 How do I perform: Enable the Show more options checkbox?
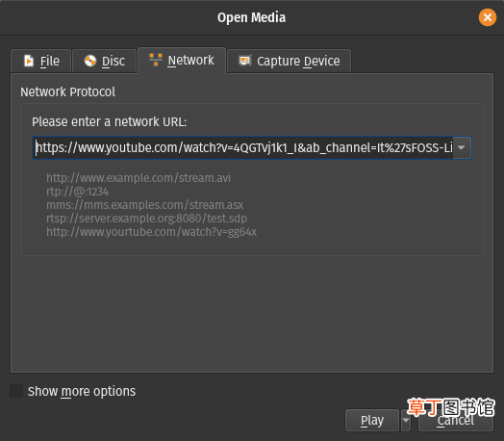point(16,391)
